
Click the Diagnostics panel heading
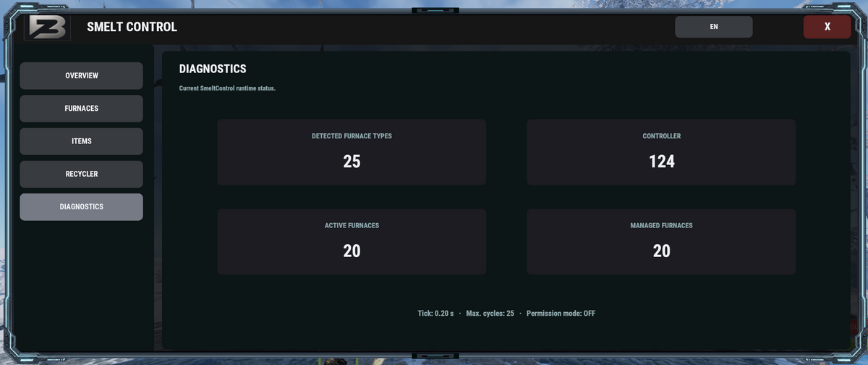point(213,69)
